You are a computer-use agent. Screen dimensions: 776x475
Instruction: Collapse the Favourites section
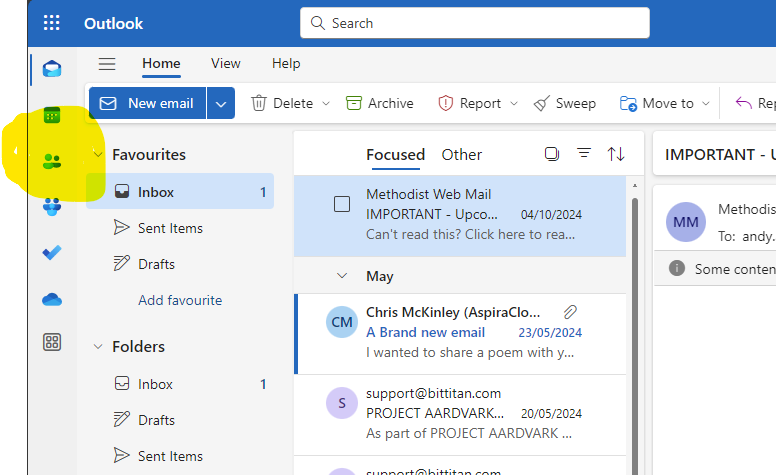pos(98,154)
